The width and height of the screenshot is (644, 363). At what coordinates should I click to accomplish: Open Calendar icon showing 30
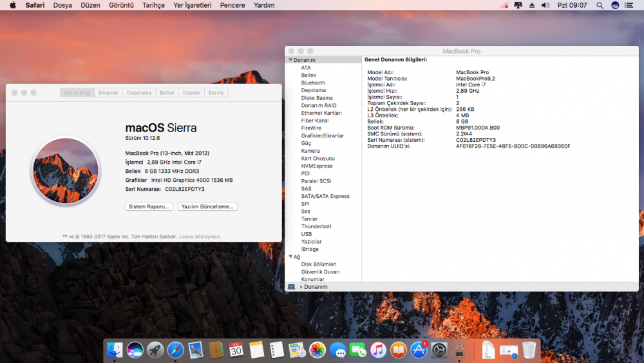click(x=236, y=350)
